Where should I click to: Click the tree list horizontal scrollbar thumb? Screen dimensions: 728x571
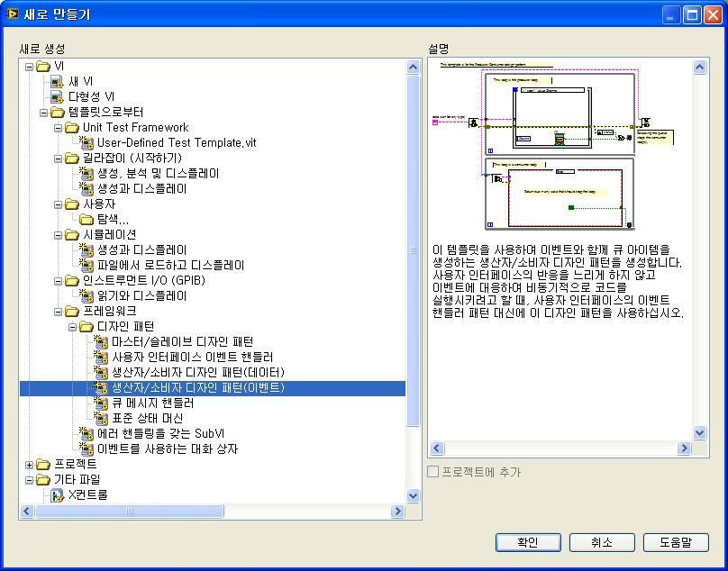click(130, 512)
